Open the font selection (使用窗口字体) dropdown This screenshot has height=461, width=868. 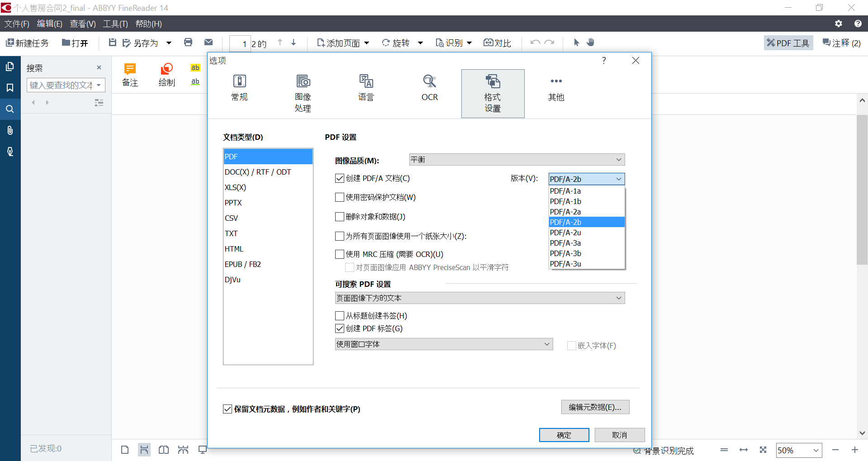[444, 344]
